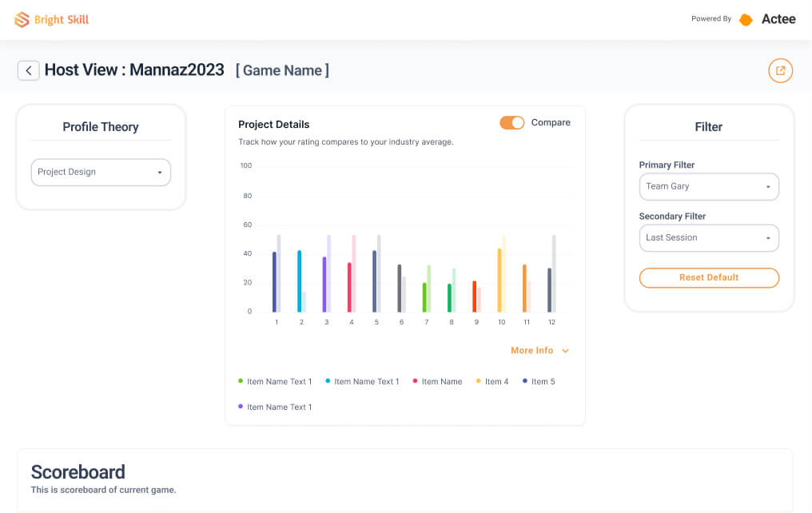The height and width of the screenshot is (513, 812).
Task: Click the cyan bar for category 2
Action: [x=300, y=281]
